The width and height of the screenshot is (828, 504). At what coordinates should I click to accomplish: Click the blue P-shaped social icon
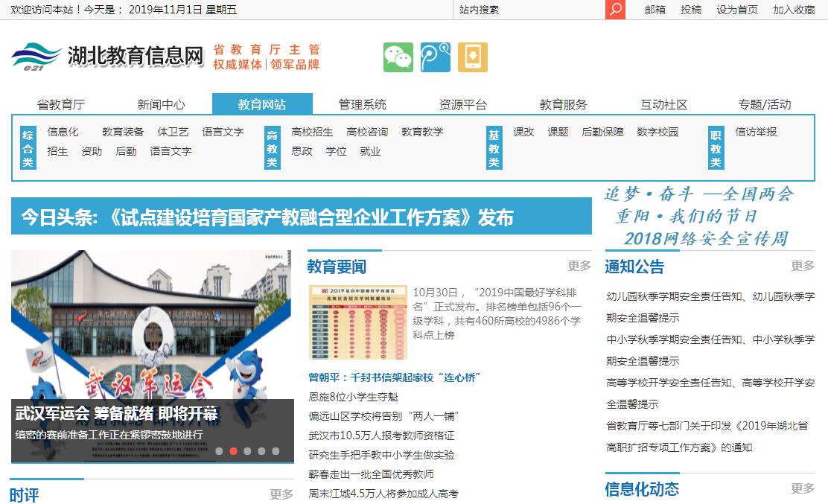click(x=436, y=57)
